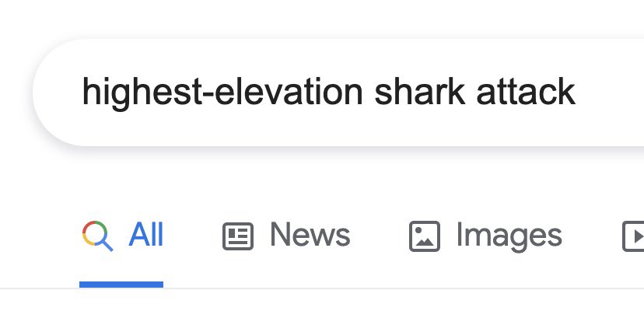Viewport: 644px width, 311px height.
Task: Click the multicolor magnifier icon beside All
Action: [x=98, y=236]
